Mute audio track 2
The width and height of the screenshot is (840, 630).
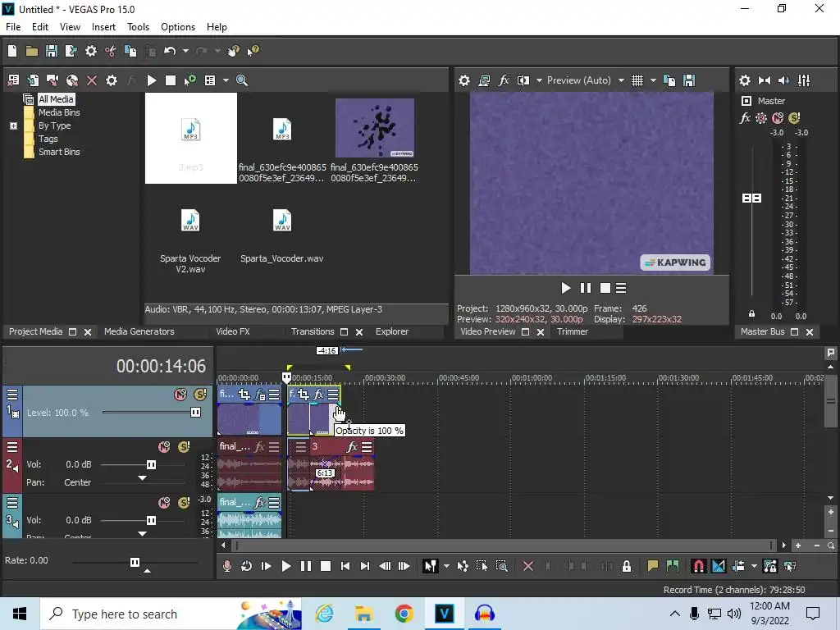click(164, 447)
